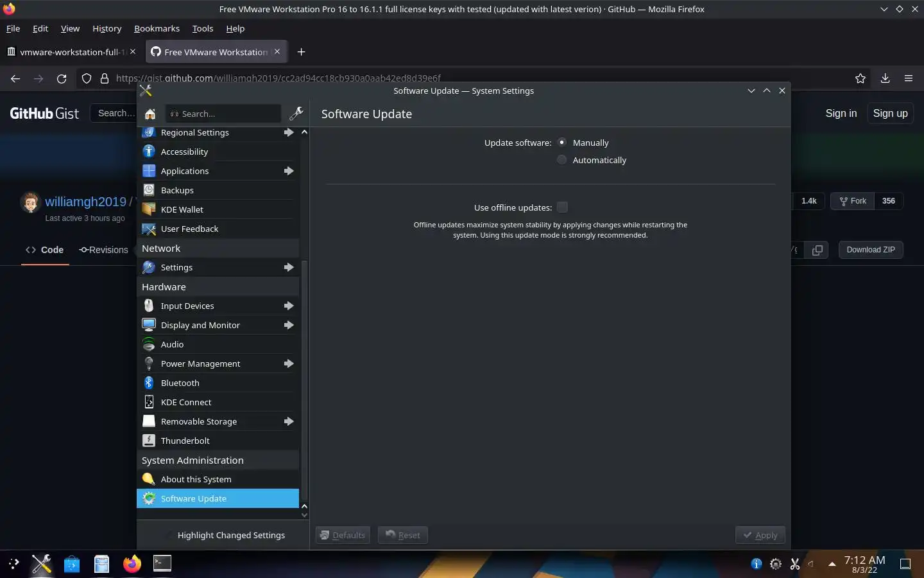Select Automatically for Update software
This screenshot has width=924, height=578.
(x=562, y=160)
